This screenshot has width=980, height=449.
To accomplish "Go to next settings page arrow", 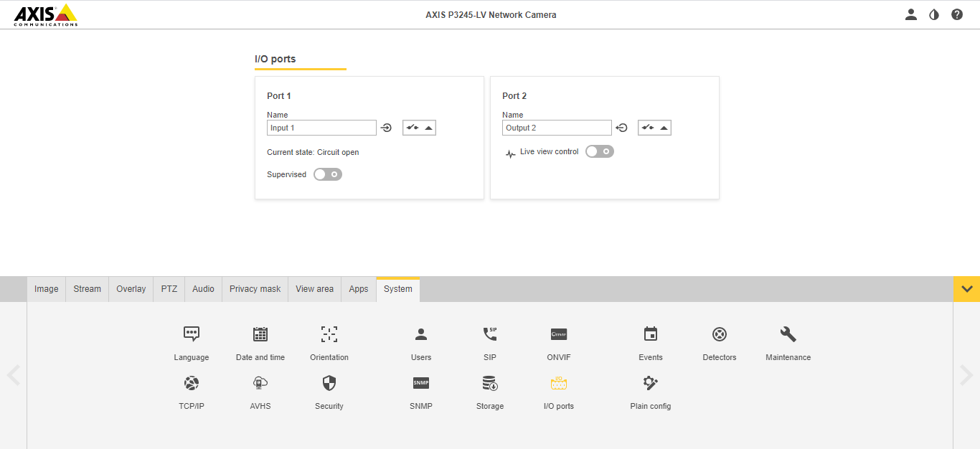I will (x=966, y=374).
